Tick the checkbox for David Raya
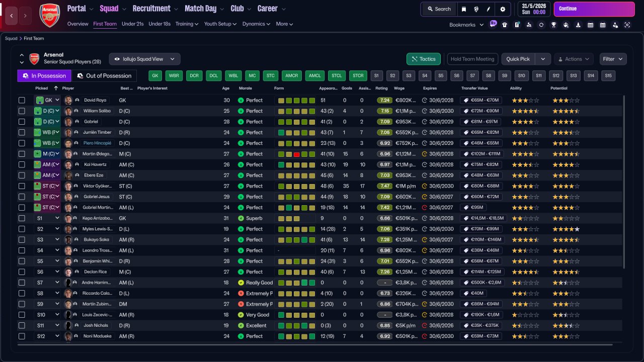 [22, 101]
